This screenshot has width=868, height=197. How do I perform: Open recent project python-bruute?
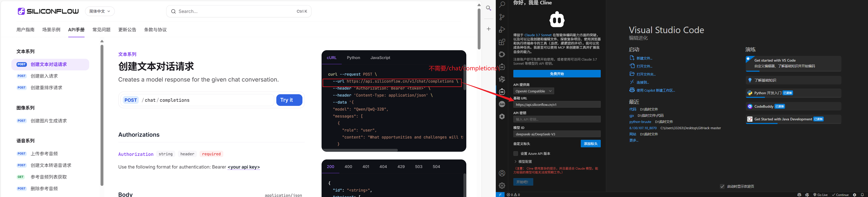[640, 122]
